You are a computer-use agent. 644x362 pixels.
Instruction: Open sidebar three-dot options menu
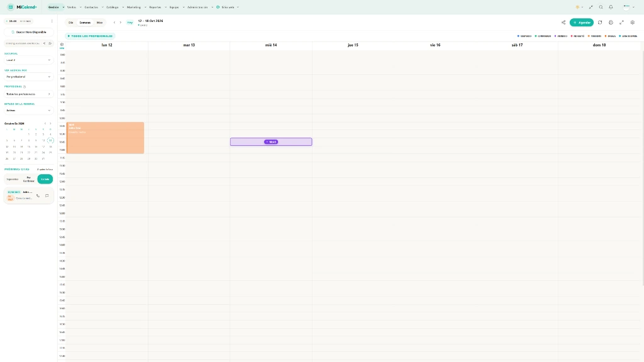pyautogui.click(x=52, y=21)
